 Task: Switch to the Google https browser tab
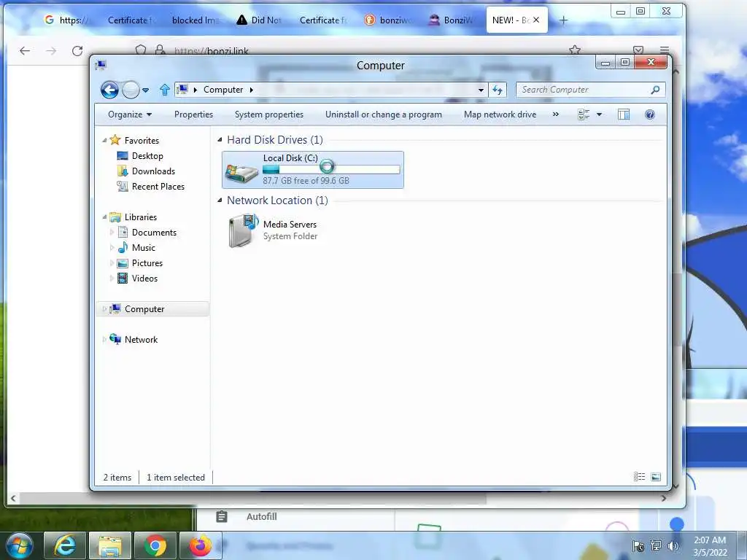point(65,20)
